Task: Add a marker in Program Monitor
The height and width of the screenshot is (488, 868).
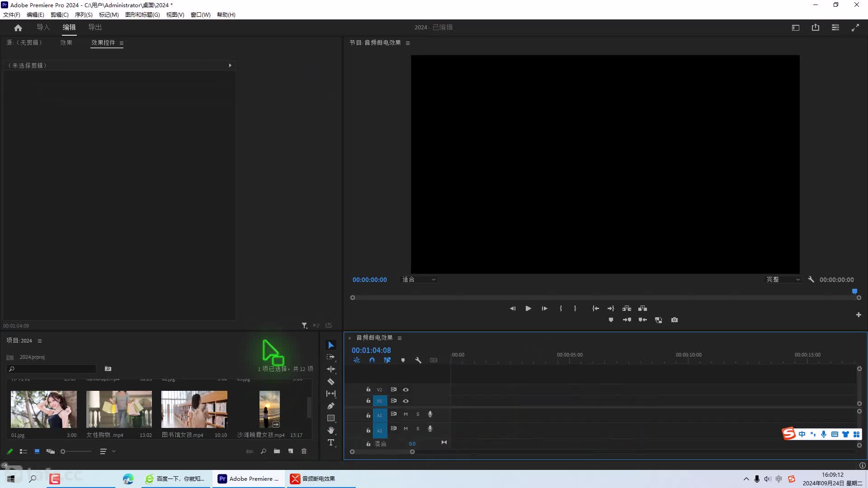Action: [611, 320]
